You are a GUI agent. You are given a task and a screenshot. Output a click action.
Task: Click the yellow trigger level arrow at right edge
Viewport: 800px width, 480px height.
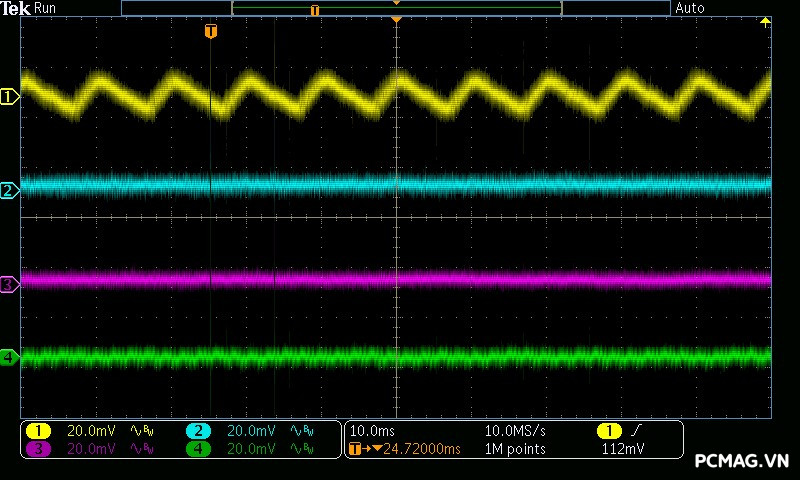pyautogui.click(x=766, y=21)
